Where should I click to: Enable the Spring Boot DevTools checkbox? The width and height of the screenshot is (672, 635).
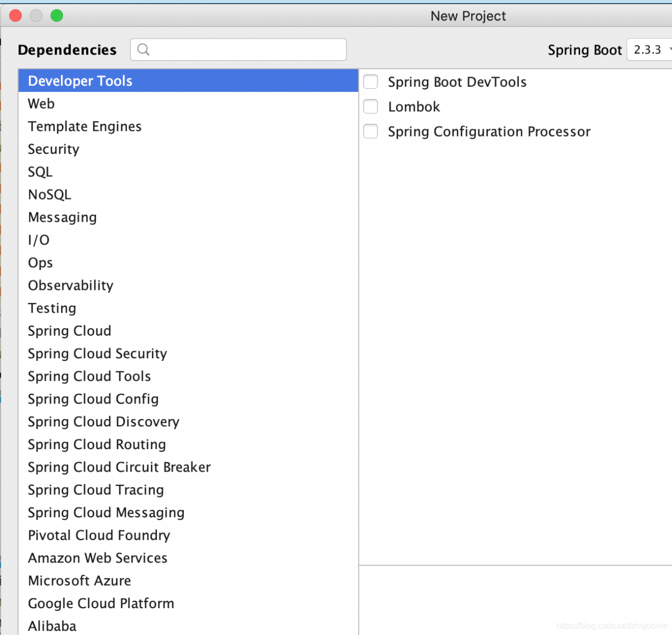[371, 82]
